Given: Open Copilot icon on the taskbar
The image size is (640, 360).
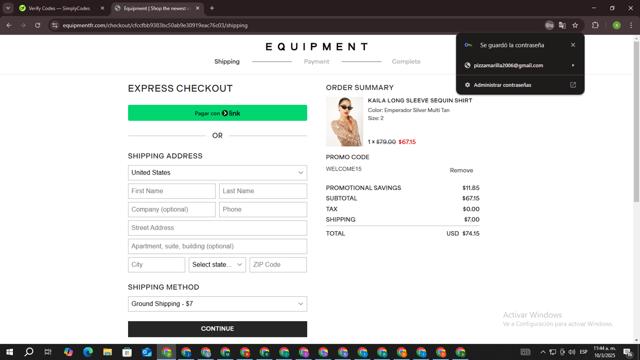Looking at the screenshot, I should (x=68, y=352).
